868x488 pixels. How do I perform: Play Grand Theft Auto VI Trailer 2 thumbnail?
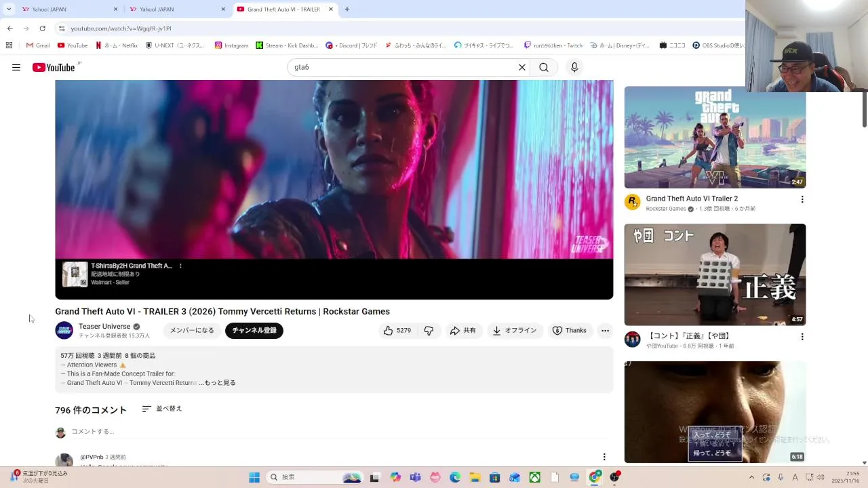[x=715, y=137]
